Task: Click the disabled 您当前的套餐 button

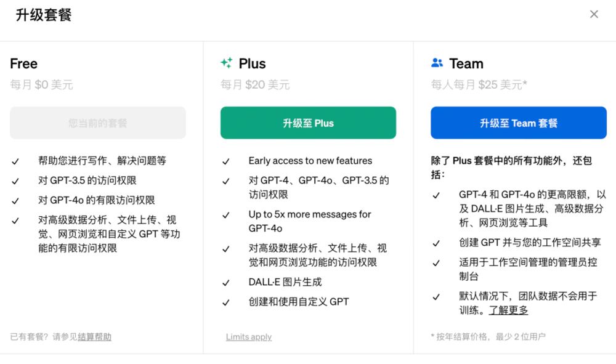Action: click(x=97, y=123)
